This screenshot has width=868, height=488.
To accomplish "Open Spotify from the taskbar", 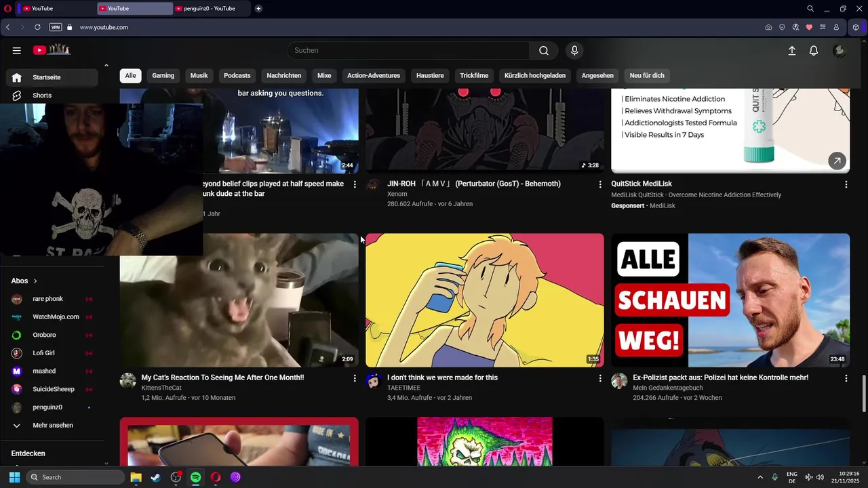I will coord(196,477).
